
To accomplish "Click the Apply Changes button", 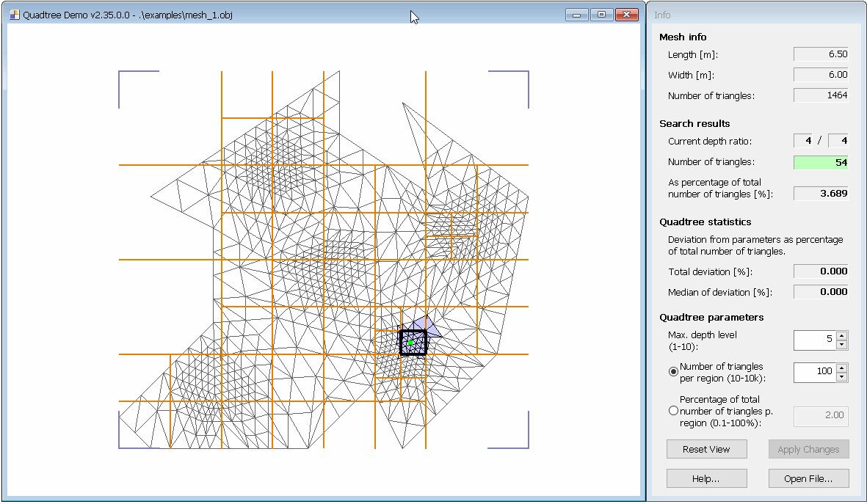I will coord(808,449).
